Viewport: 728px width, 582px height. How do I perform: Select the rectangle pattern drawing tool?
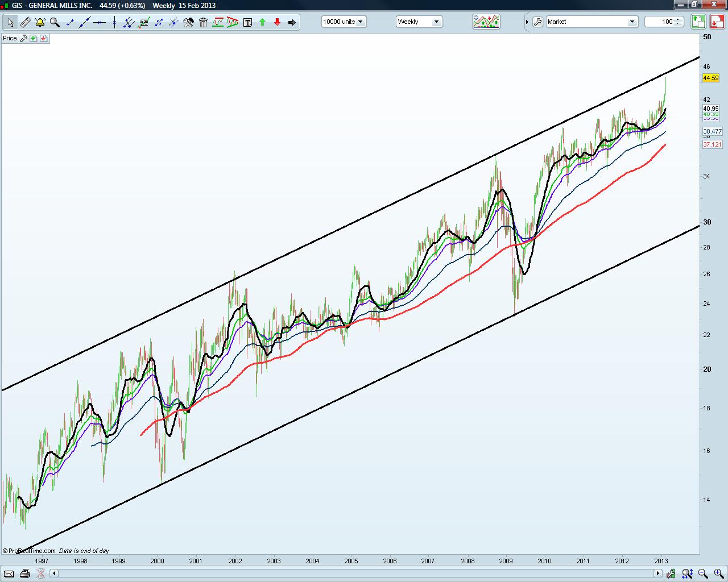218,22
